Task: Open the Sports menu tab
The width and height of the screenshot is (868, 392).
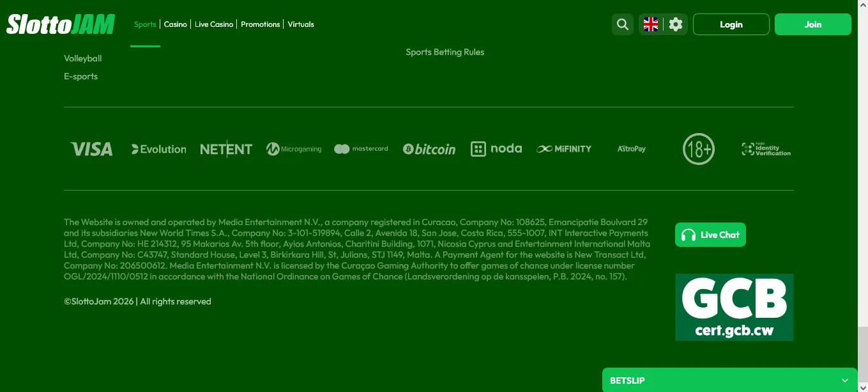Action: pyautogui.click(x=145, y=24)
